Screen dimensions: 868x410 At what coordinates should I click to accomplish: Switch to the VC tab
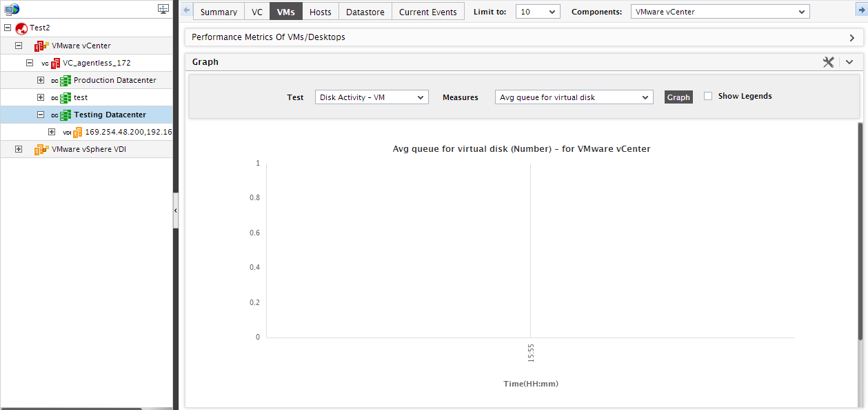click(257, 12)
